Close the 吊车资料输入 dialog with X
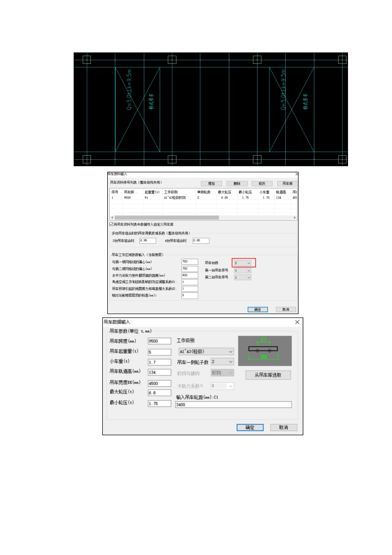Viewport: 392px width, 555px height. coord(297,174)
